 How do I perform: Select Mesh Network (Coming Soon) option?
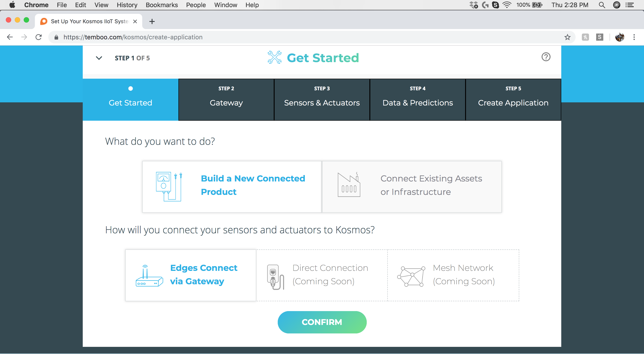coord(453,275)
